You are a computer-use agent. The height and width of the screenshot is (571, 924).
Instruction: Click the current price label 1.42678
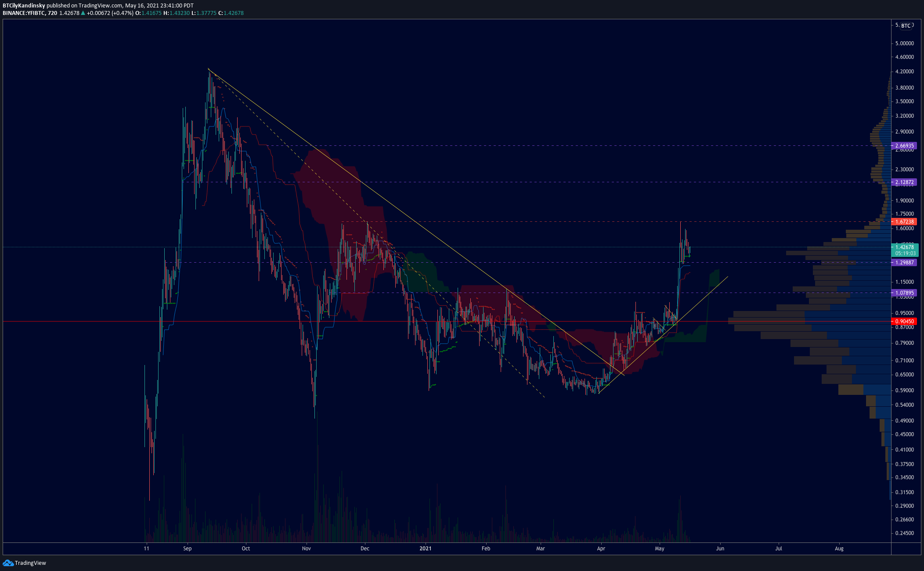905,247
